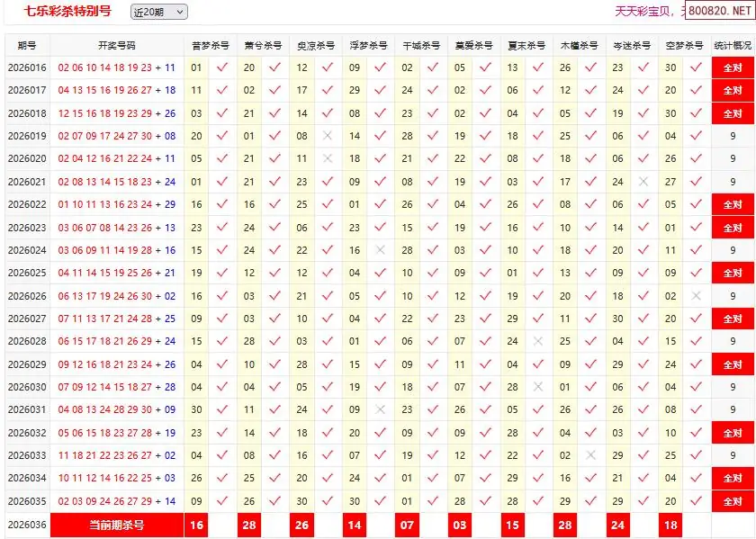Click the gray X in row 2026033
The width and height of the screenshot is (756, 539).
590,455
